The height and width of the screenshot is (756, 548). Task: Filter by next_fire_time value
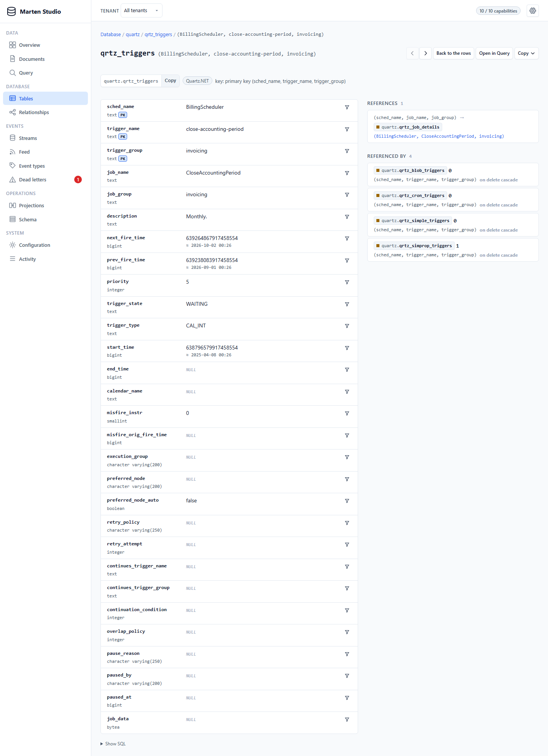coord(347,238)
